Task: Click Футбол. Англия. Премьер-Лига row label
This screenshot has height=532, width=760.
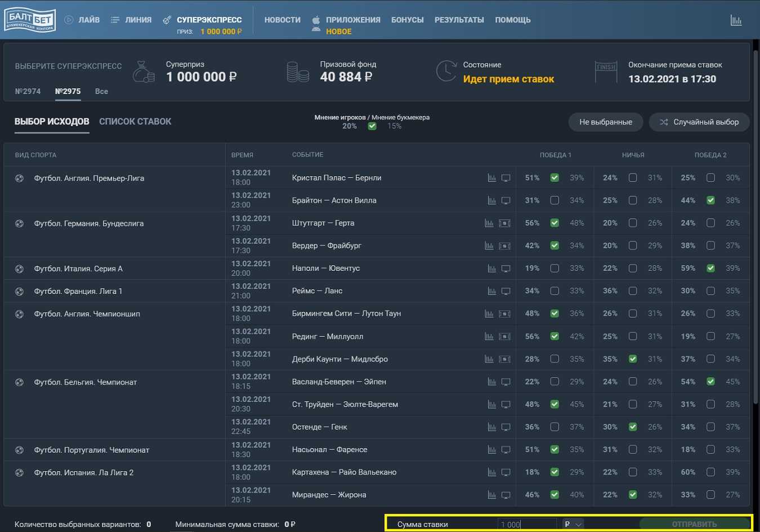Action: click(x=89, y=178)
